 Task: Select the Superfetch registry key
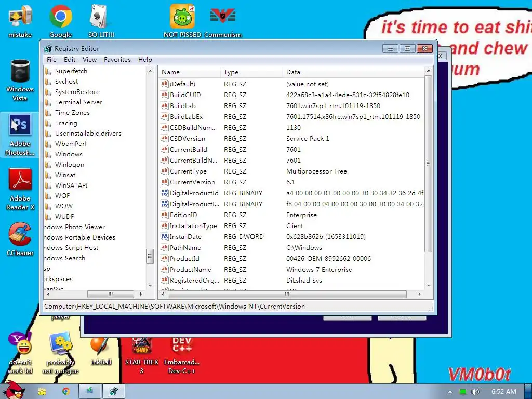click(x=71, y=71)
